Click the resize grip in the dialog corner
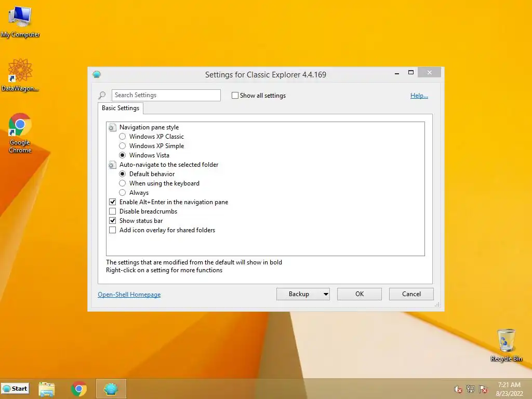This screenshot has height=399, width=532. [x=437, y=304]
